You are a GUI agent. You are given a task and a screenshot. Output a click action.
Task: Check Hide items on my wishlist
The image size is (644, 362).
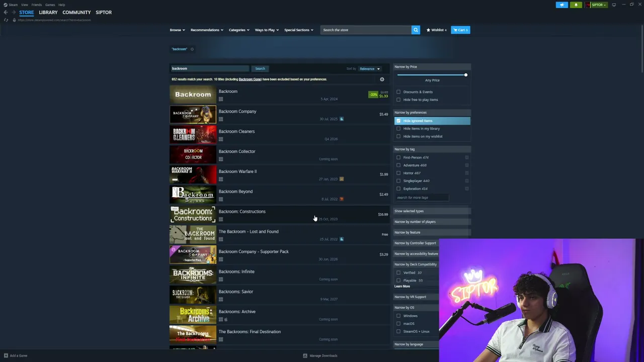click(398, 136)
